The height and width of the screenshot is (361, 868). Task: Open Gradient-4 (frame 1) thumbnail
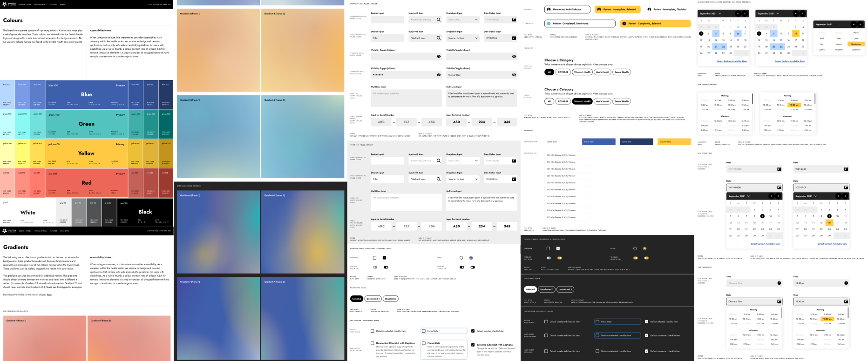(x=218, y=51)
